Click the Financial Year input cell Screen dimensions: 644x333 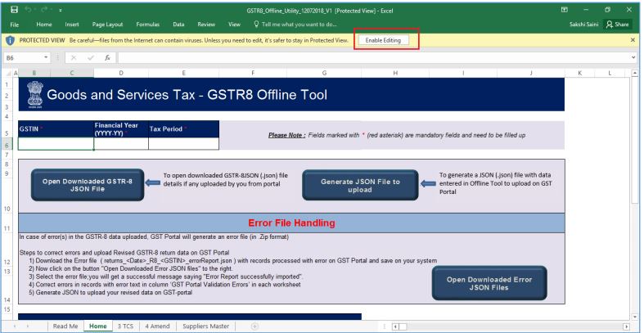tap(121, 144)
